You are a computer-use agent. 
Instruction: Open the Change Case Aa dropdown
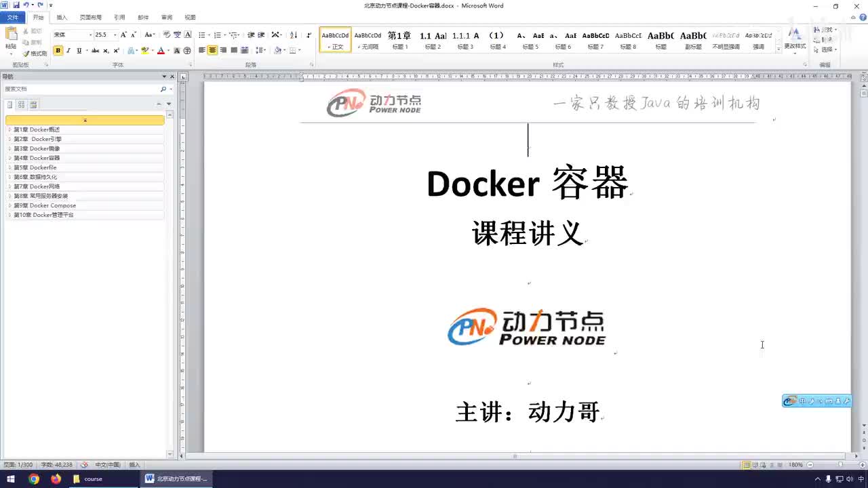click(x=150, y=35)
